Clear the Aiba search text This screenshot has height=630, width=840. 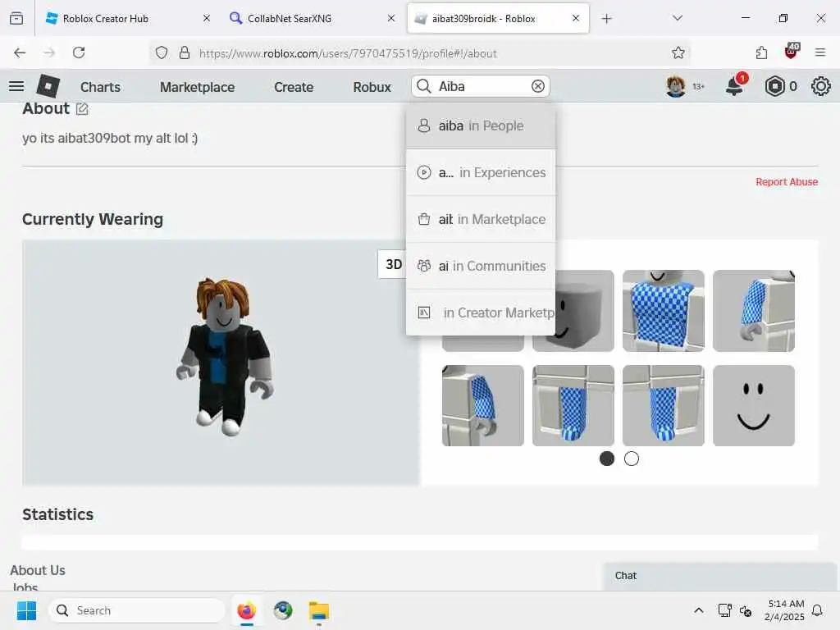538,86
